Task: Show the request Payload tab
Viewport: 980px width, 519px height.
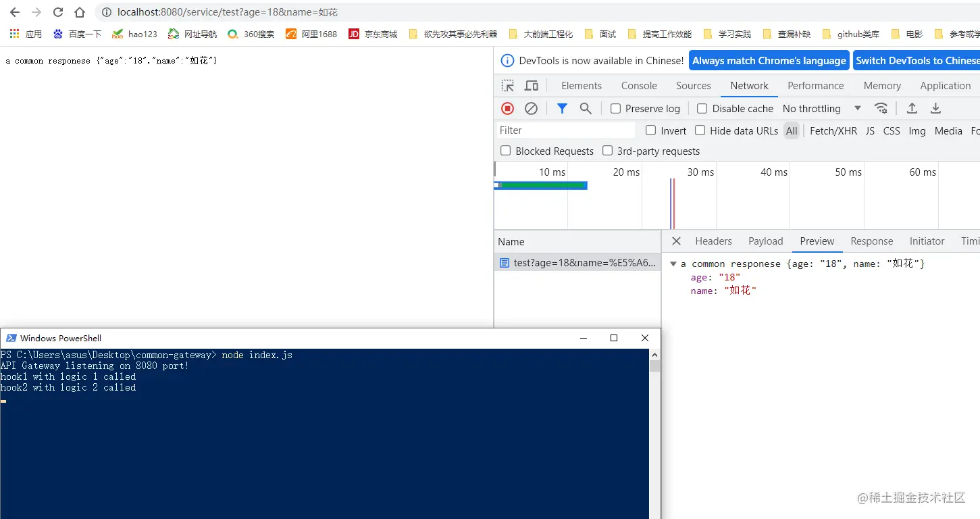Action: pyautogui.click(x=765, y=241)
